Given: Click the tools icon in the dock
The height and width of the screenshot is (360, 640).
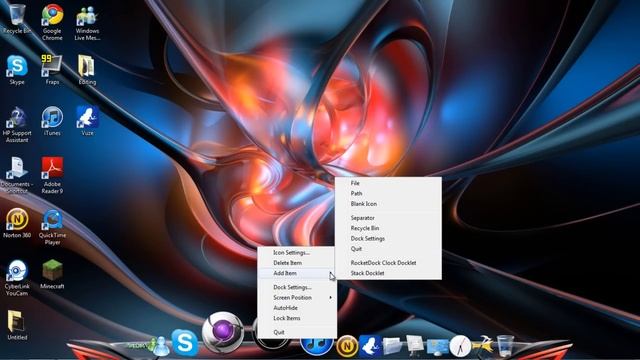Looking at the screenshot, I should point(483,345).
